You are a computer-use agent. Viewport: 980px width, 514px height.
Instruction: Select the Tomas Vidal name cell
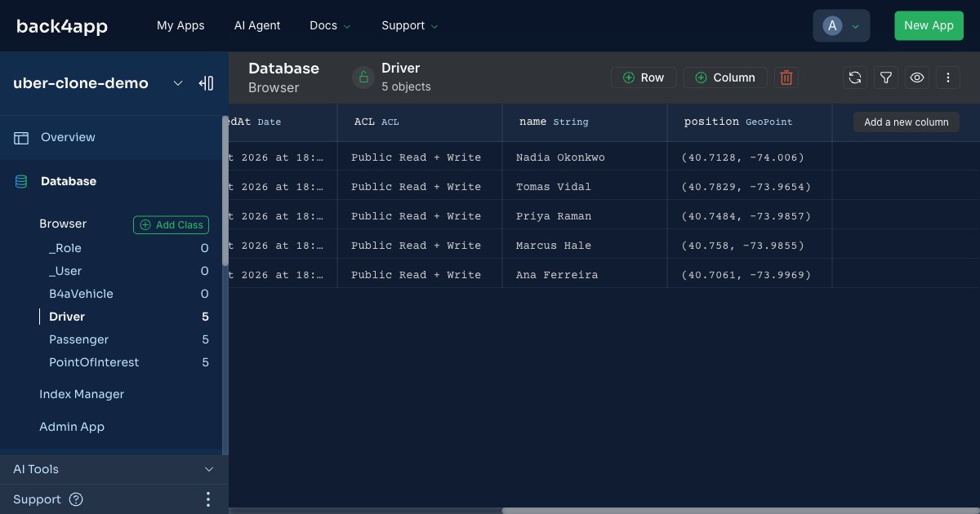(x=585, y=187)
